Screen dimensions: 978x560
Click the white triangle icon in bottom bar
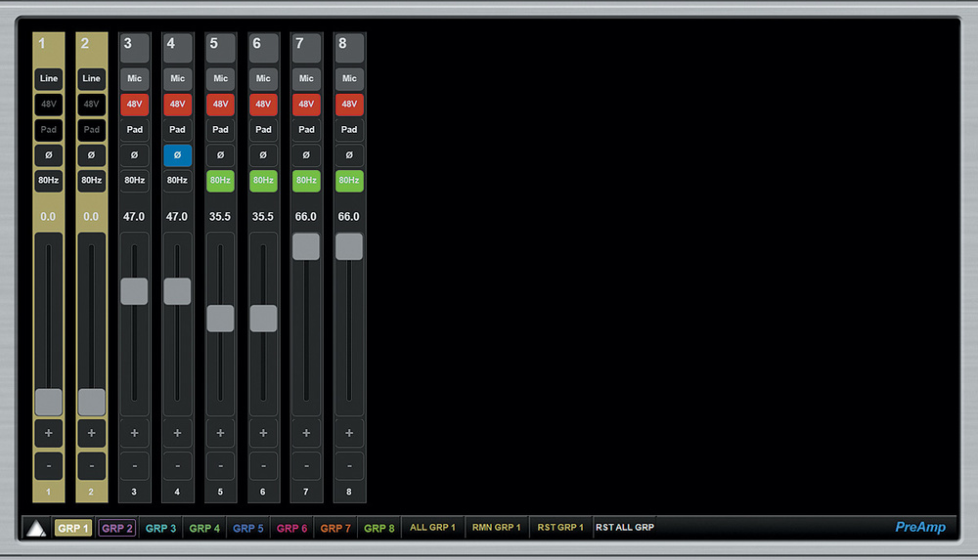(36, 529)
